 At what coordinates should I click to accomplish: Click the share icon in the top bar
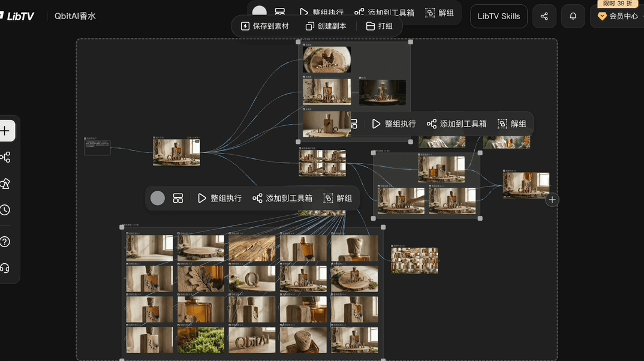544,16
